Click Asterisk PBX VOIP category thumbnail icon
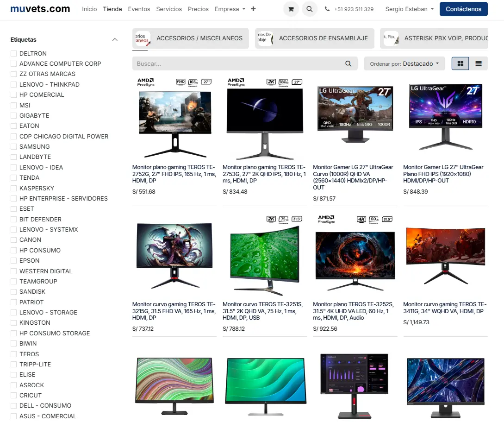Image resolution: width=504 pixels, height=422 pixels. click(391, 38)
